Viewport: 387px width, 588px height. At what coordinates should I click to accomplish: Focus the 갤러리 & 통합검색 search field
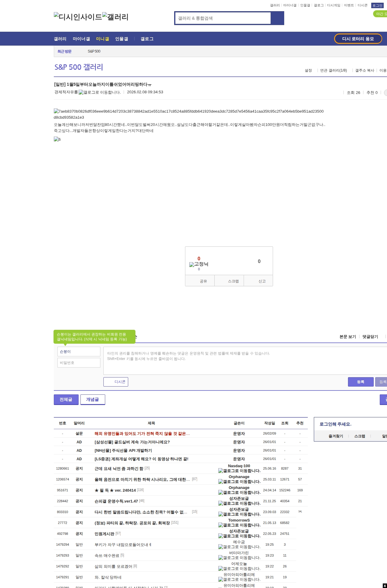coord(223,18)
